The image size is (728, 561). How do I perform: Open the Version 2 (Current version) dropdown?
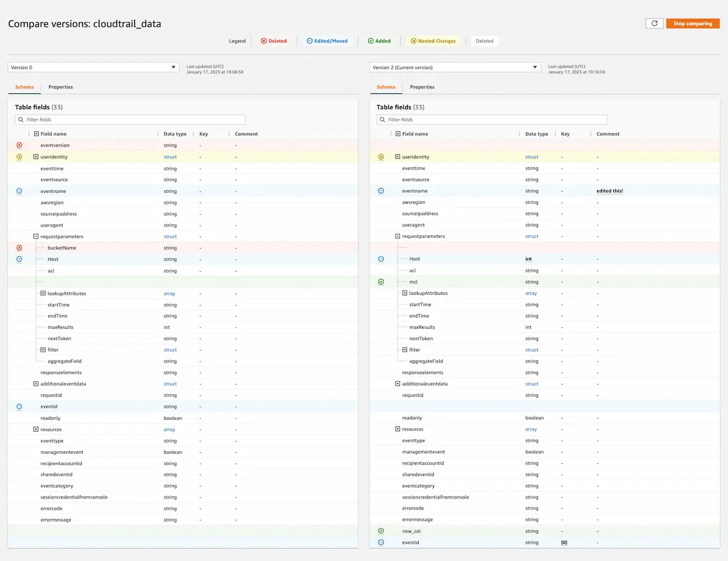pyautogui.click(x=454, y=67)
